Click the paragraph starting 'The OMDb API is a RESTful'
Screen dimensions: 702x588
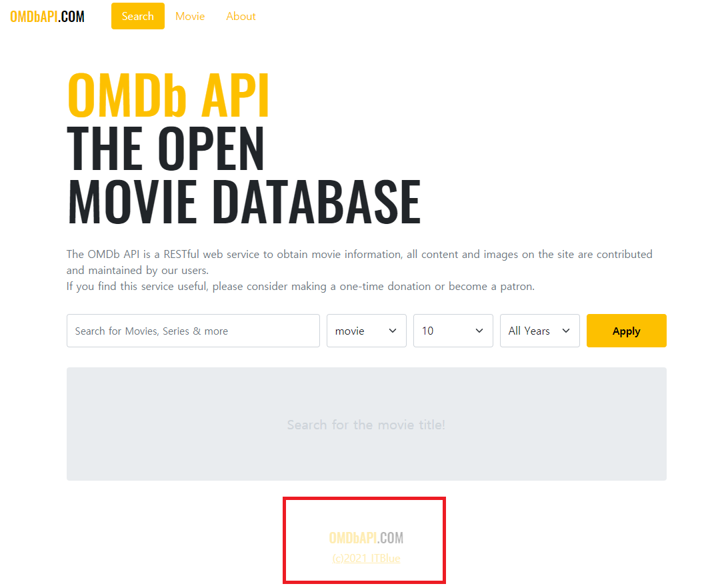(x=359, y=262)
